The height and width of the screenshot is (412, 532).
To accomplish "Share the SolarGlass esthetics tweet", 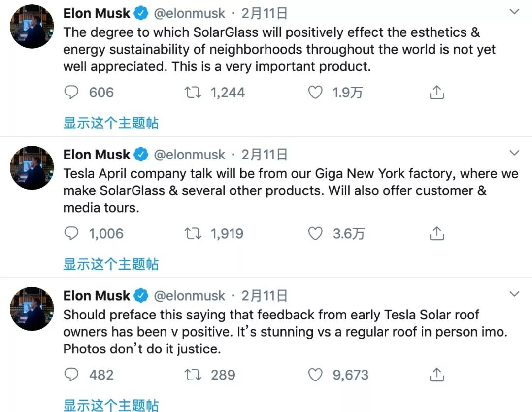I will click(x=437, y=93).
